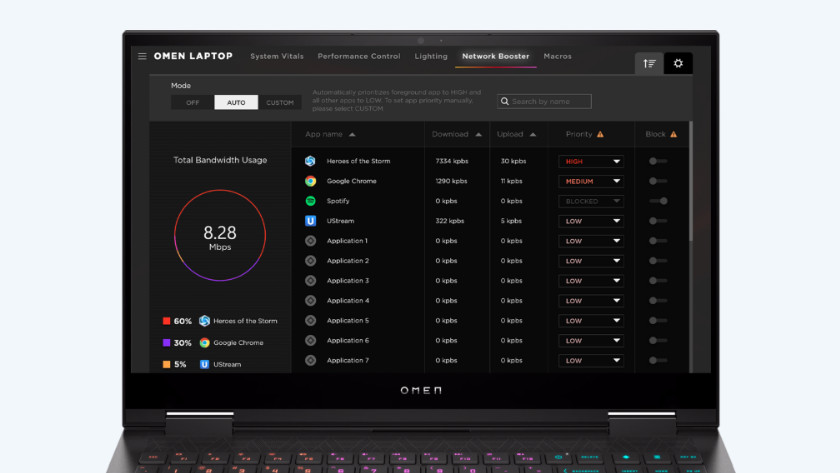Click the Spotify app icon

(x=310, y=201)
